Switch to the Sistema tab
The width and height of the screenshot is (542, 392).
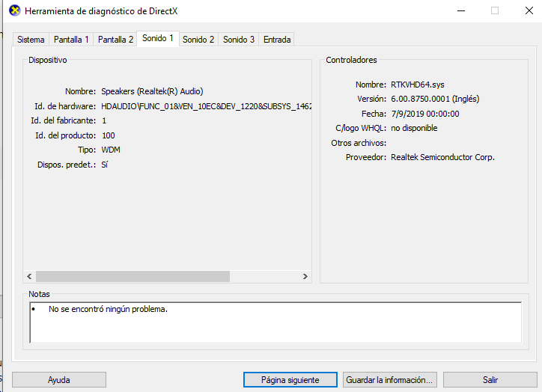pyautogui.click(x=31, y=40)
